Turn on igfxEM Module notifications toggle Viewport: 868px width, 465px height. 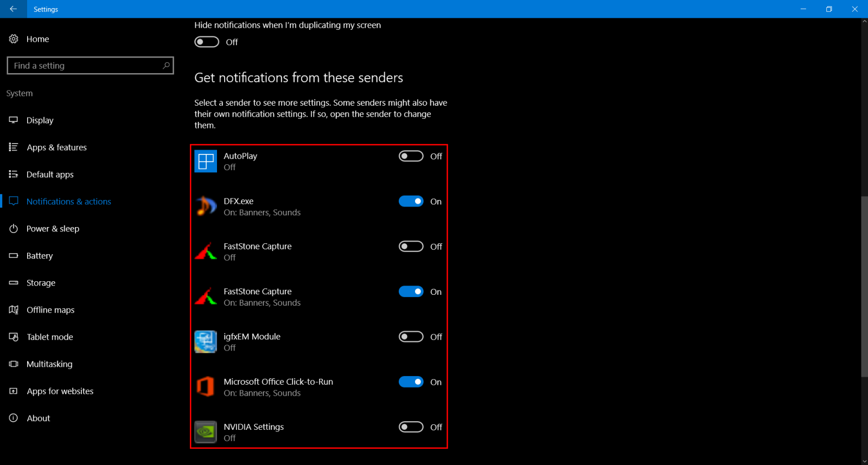point(411,337)
